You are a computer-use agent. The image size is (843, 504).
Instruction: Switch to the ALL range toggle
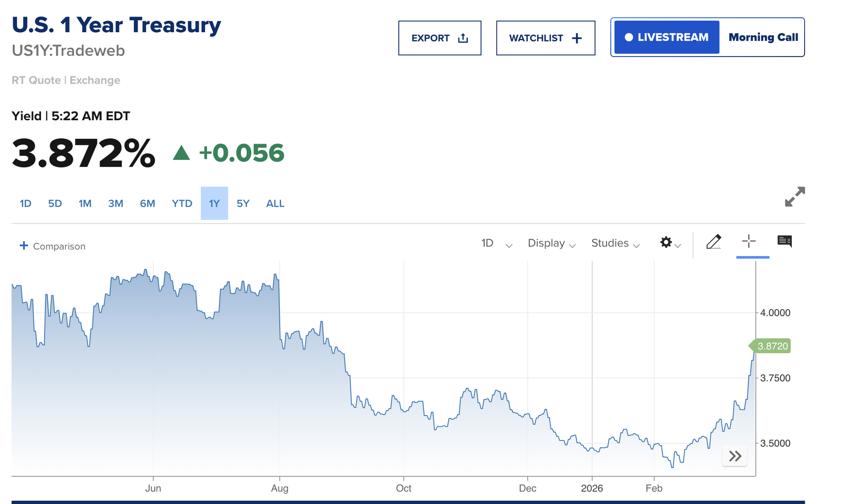tap(275, 204)
